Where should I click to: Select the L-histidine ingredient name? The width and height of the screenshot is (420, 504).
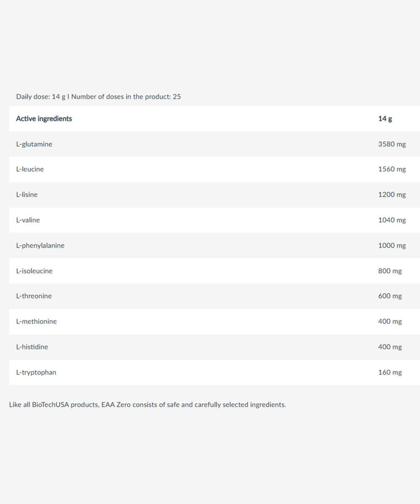(32, 347)
